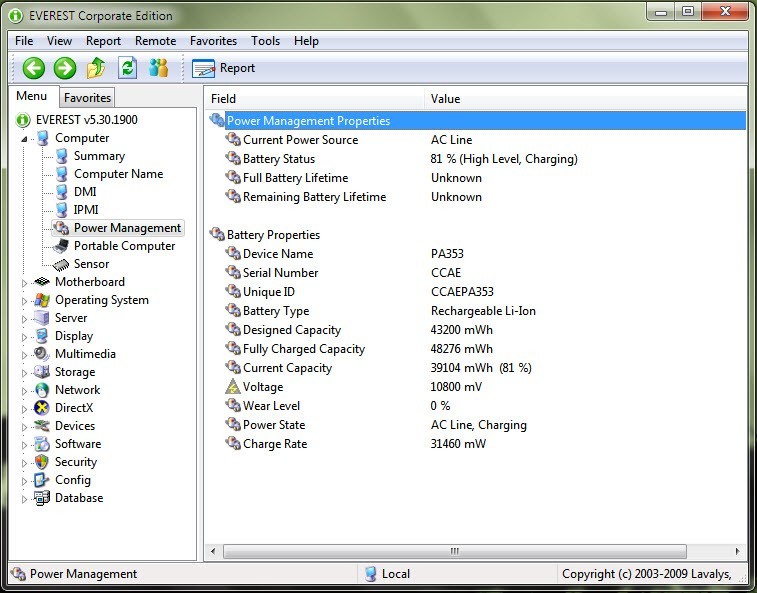The image size is (757, 593).
Task: Click the '48276 mWh' value
Action: click(462, 349)
